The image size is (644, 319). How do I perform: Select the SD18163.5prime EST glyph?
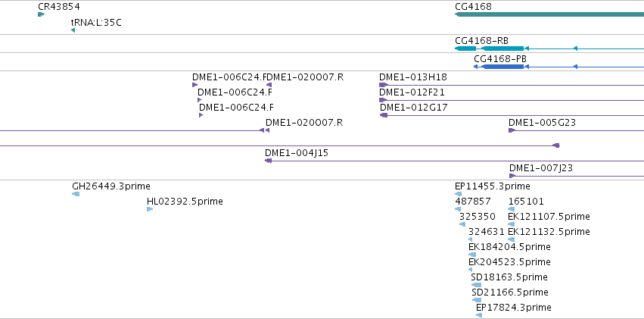coord(476,285)
